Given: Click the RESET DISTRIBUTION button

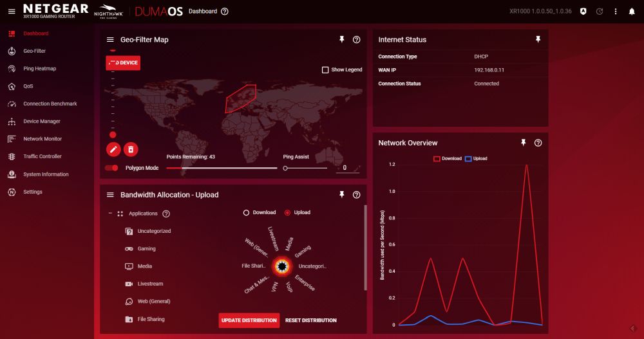Looking at the screenshot, I should [311, 320].
